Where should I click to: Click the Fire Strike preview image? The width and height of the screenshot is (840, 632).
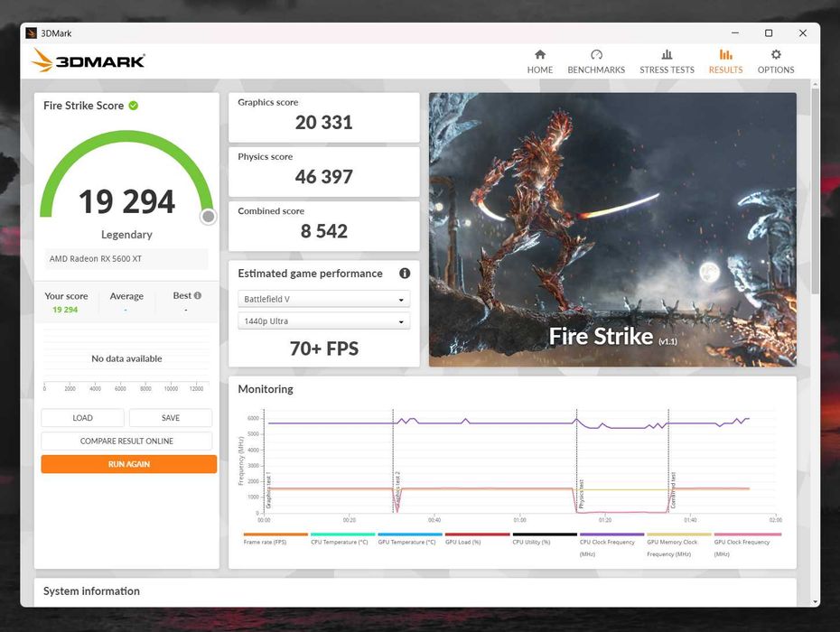pos(612,229)
